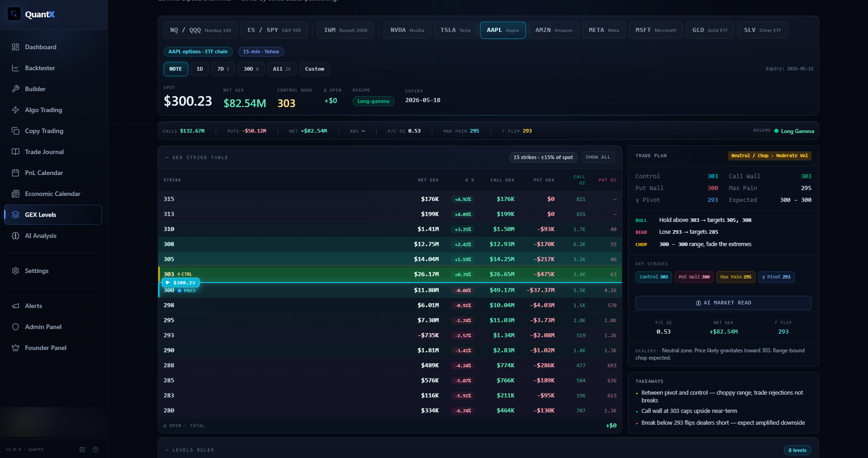Click the Builder wrench icon
868x458 pixels.
point(15,89)
